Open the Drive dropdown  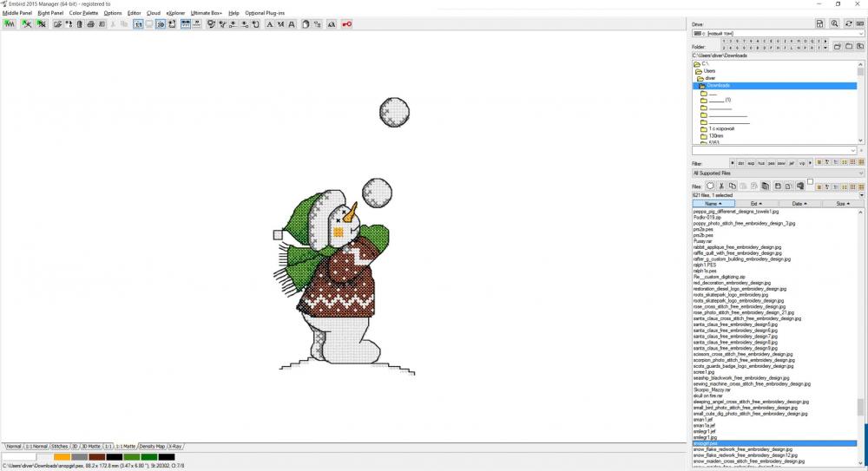click(777, 34)
